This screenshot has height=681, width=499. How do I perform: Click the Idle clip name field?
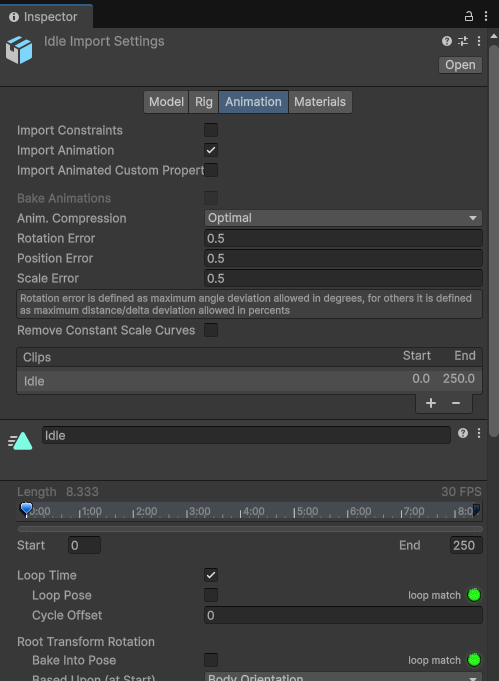point(246,435)
